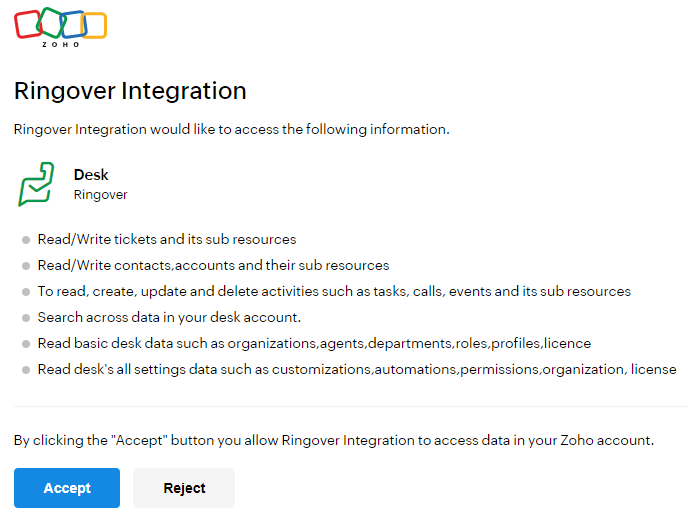Click the Zoho logo
Image resolution: width=688 pixels, height=532 pixels.
point(61,27)
